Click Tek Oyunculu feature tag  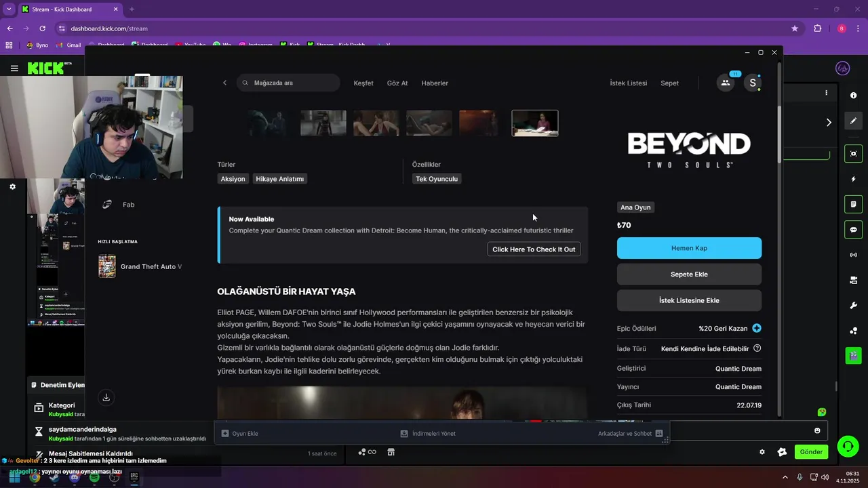coord(437,179)
